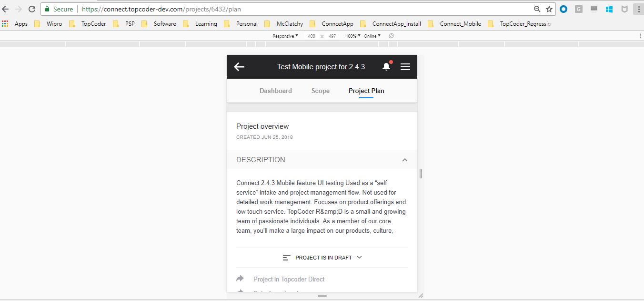Open Project in Topcoder Direct link
Viewport: 644px width, 301px height.
click(x=289, y=279)
